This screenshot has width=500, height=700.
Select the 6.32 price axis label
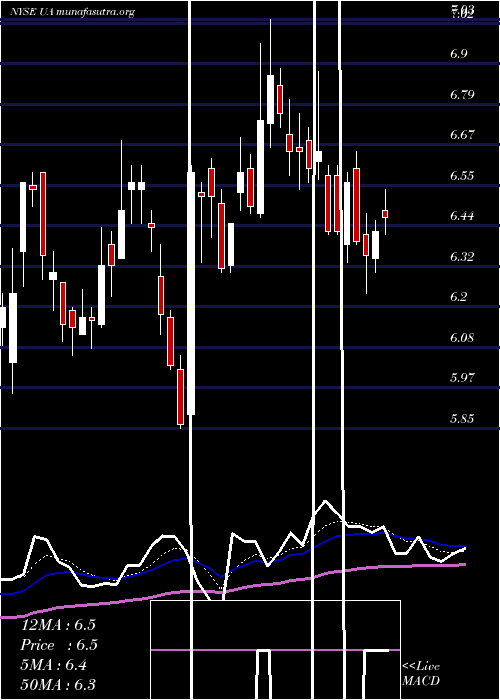click(462, 257)
